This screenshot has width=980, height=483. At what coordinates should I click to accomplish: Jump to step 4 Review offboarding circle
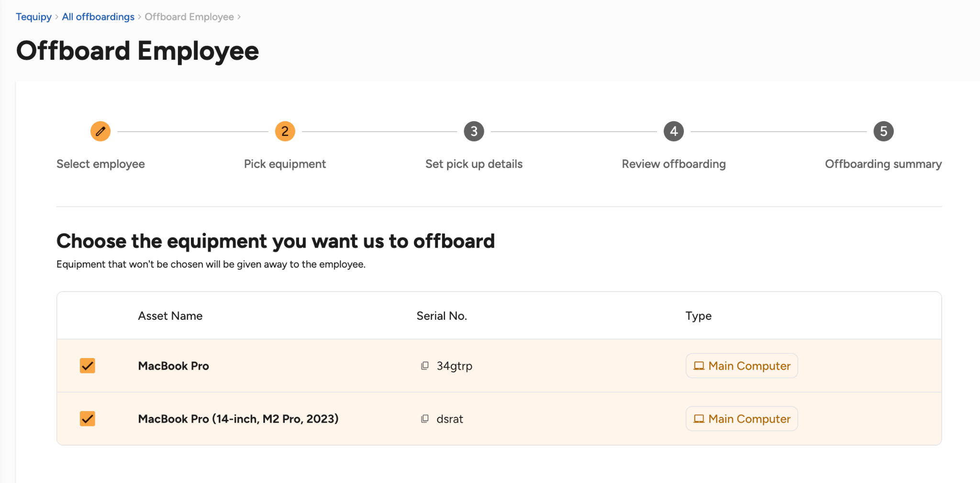[x=674, y=131]
